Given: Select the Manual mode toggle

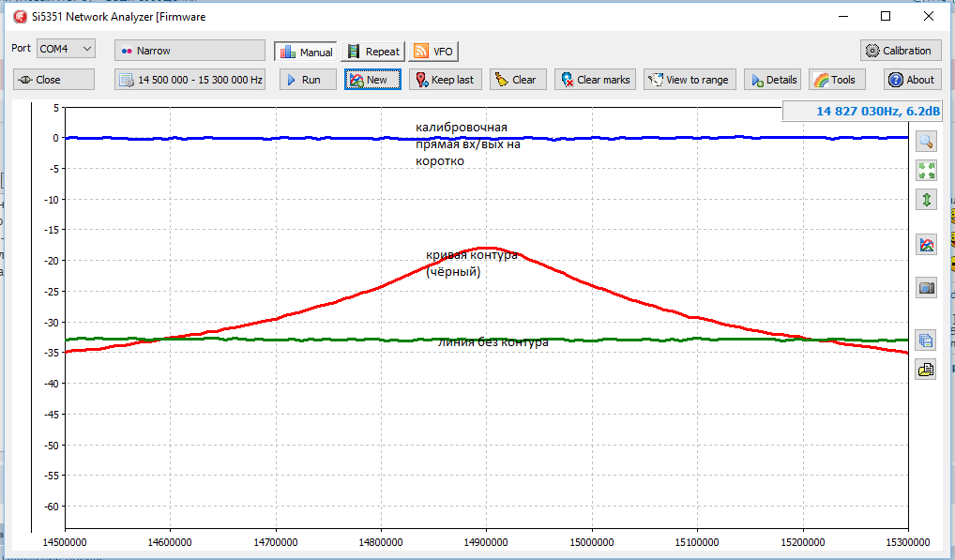Looking at the screenshot, I should click(x=306, y=52).
